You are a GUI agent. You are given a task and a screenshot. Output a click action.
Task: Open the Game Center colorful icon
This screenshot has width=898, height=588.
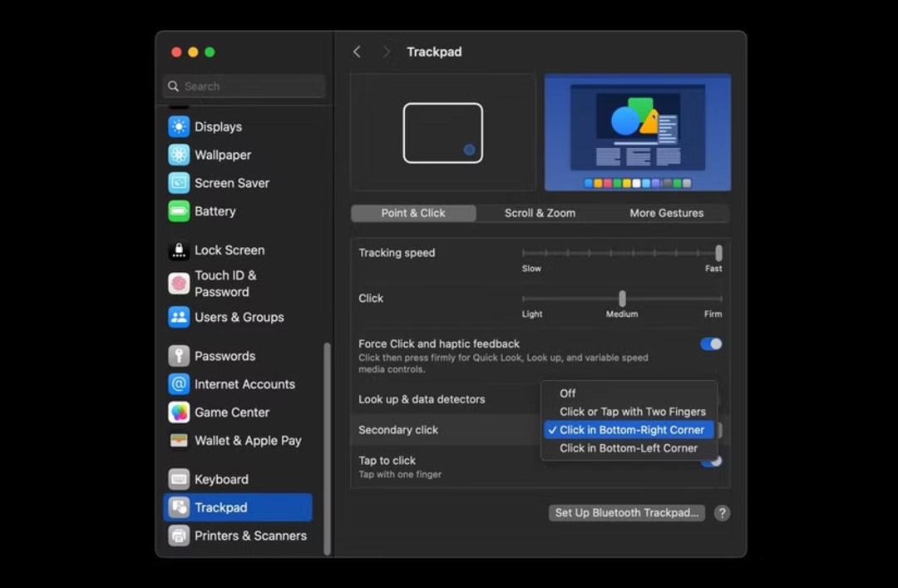pos(179,412)
